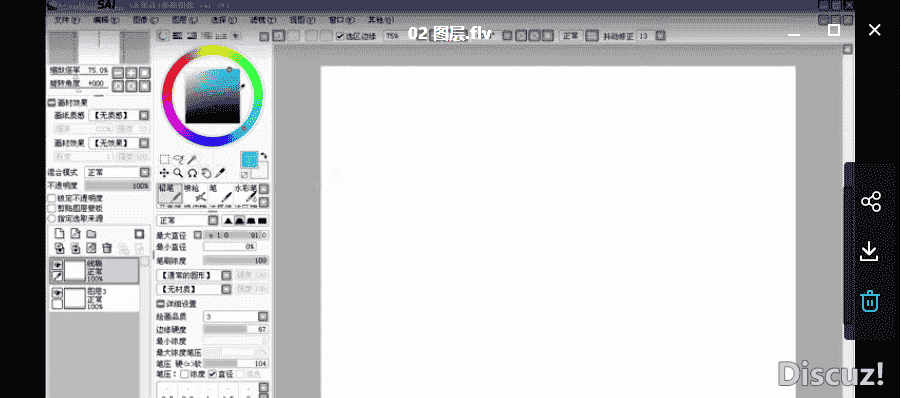Create a new layer folder
This screenshot has width=901, height=398.
tap(91, 234)
